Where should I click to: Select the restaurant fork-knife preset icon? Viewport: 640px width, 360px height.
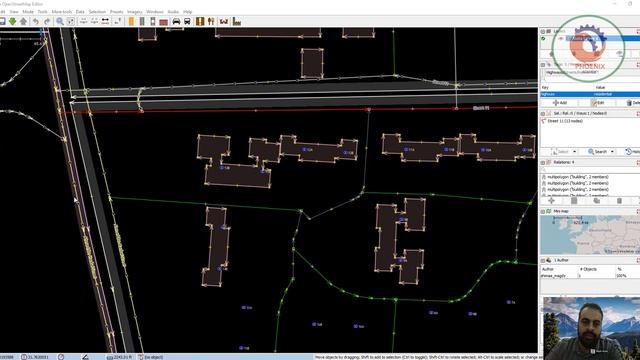point(211,21)
